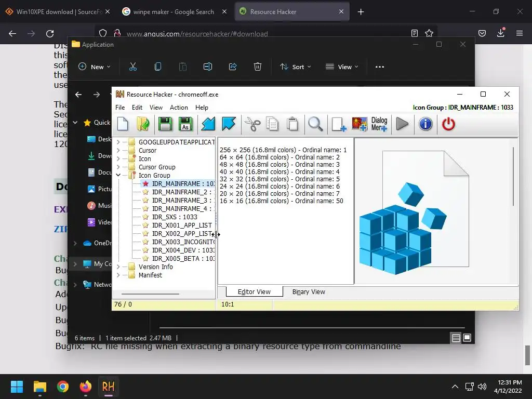Add new blank resource icon

(339, 124)
